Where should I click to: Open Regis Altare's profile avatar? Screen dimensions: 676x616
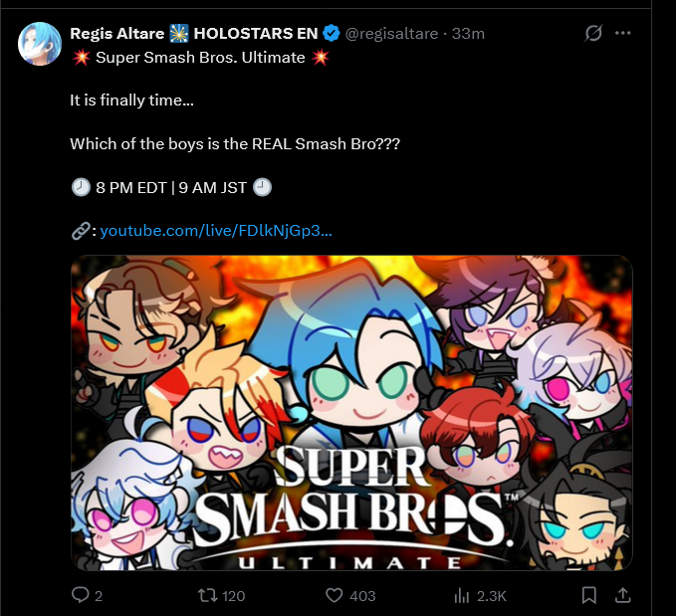(40, 44)
